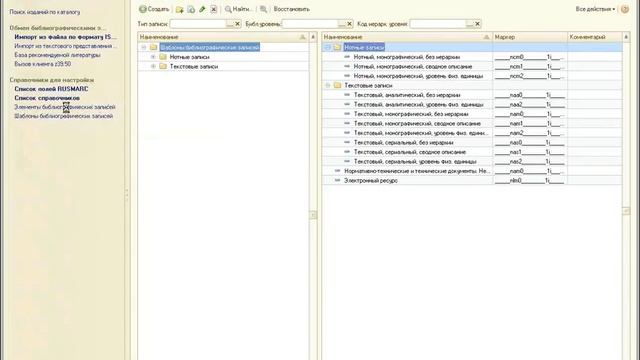Screen dimensions: 640x360
Task: Focus the Тип записи input field
Action: (198, 24)
